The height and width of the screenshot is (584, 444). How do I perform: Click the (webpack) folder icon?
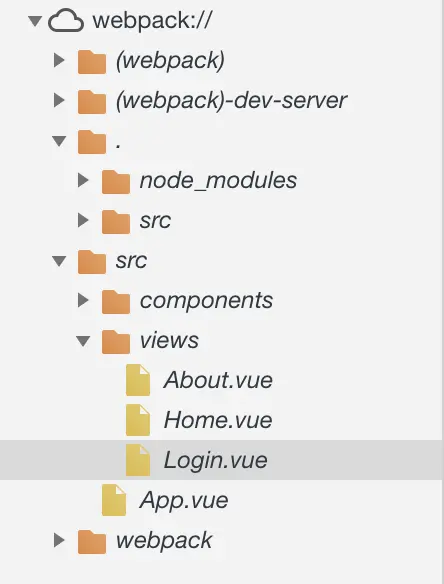click(92, 61)
